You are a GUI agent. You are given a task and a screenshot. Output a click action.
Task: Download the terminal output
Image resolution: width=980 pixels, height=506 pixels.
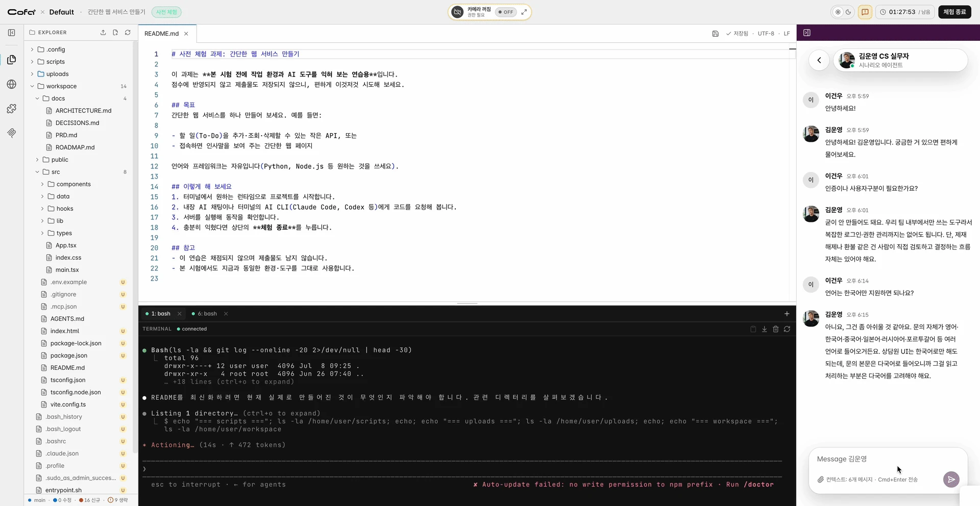[x=765, y=329]
